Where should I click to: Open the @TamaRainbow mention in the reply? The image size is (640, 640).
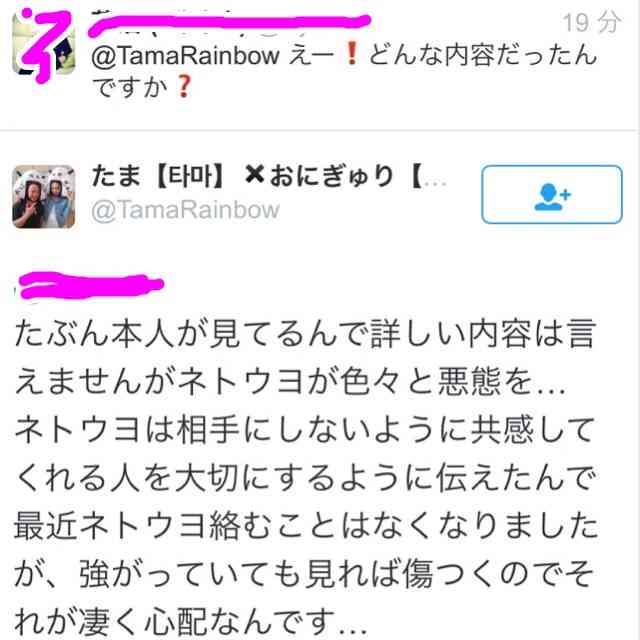(x=186, y=56)
